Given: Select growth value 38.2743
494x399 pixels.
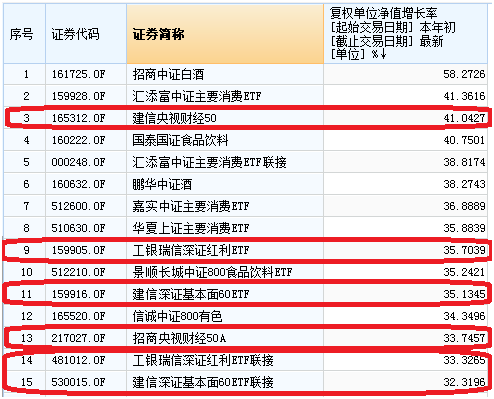Looking at the screenshot, I should [x=464, y=184].
